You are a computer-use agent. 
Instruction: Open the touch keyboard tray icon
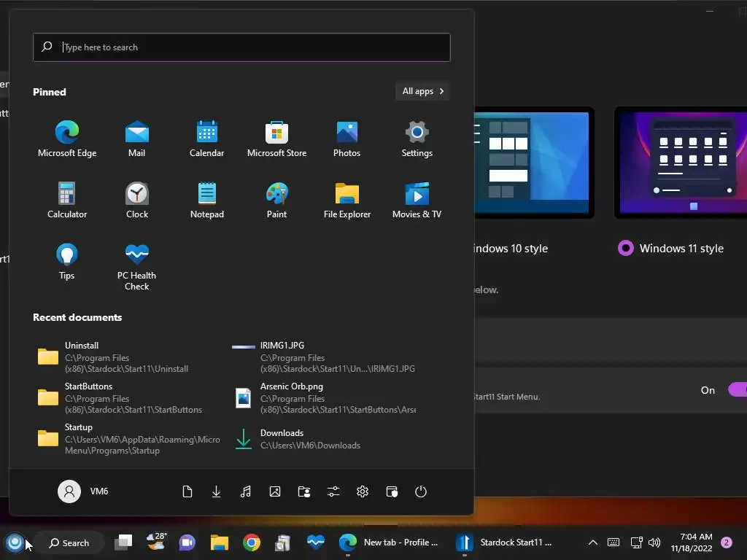click(x=614, y=542)
